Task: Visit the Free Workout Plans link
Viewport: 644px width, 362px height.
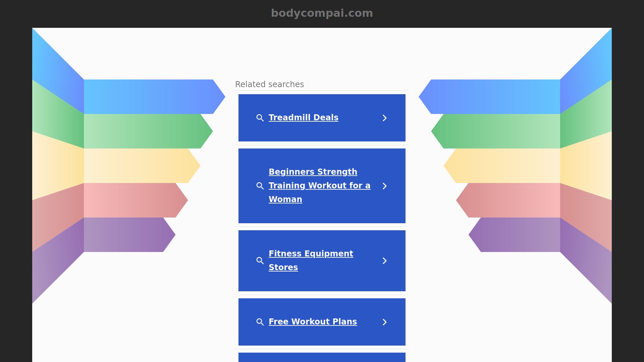Action: tap(313, 322)
